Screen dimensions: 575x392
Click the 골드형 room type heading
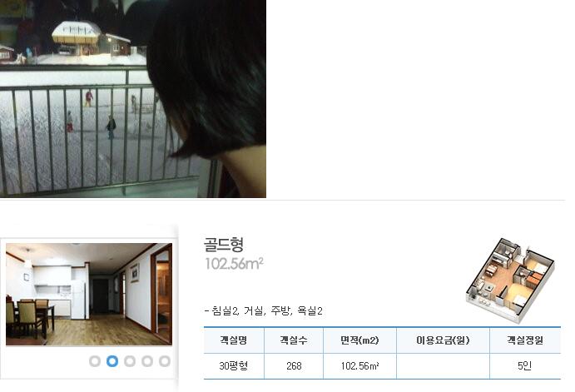(x=224, y=245)
